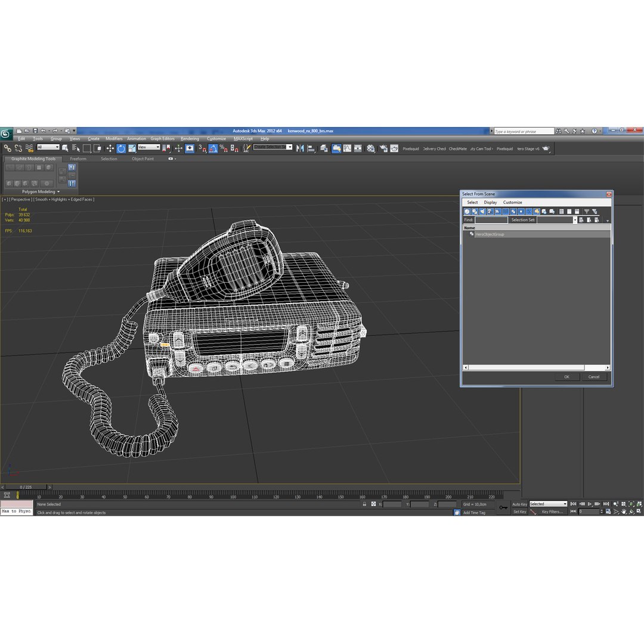Toggle Display Cameras filter in dialog
The width and height of the screenshot is (644, 644).
coord(490,212)
